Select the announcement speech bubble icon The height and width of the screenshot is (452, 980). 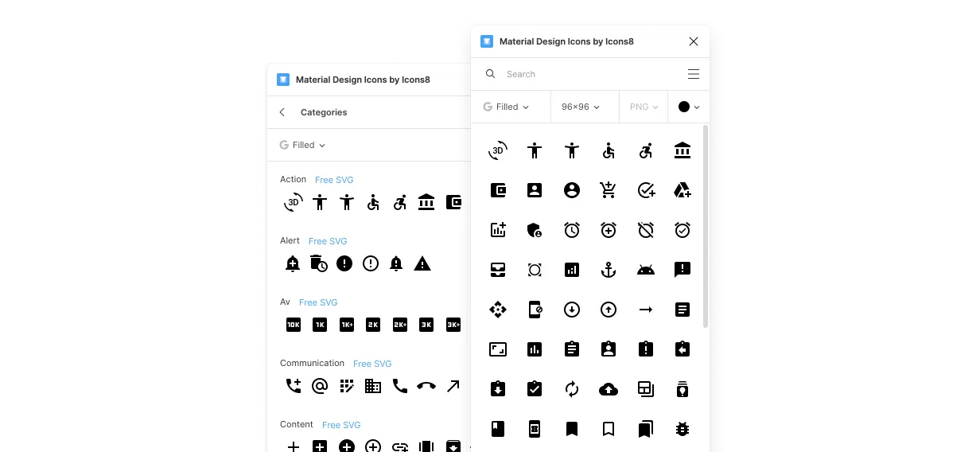(x=682, y=270)
